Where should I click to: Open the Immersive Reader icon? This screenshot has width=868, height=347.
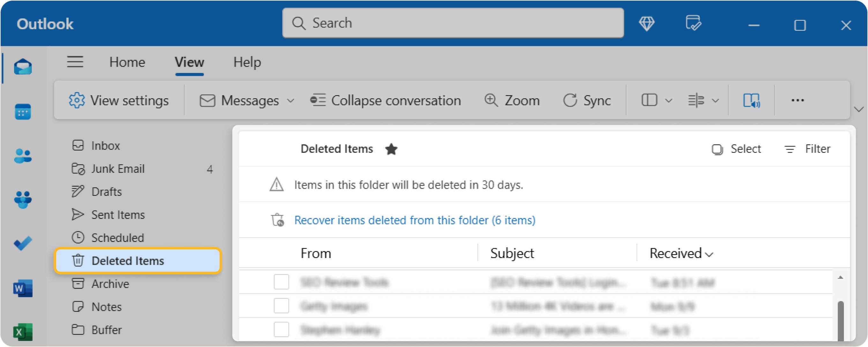click(x=752, y=100)
